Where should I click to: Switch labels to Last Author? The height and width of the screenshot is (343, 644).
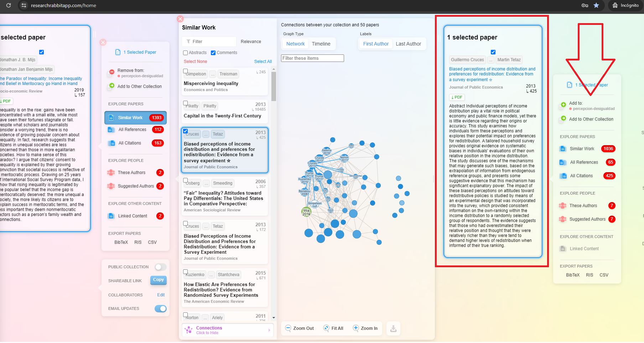(408, 44)
